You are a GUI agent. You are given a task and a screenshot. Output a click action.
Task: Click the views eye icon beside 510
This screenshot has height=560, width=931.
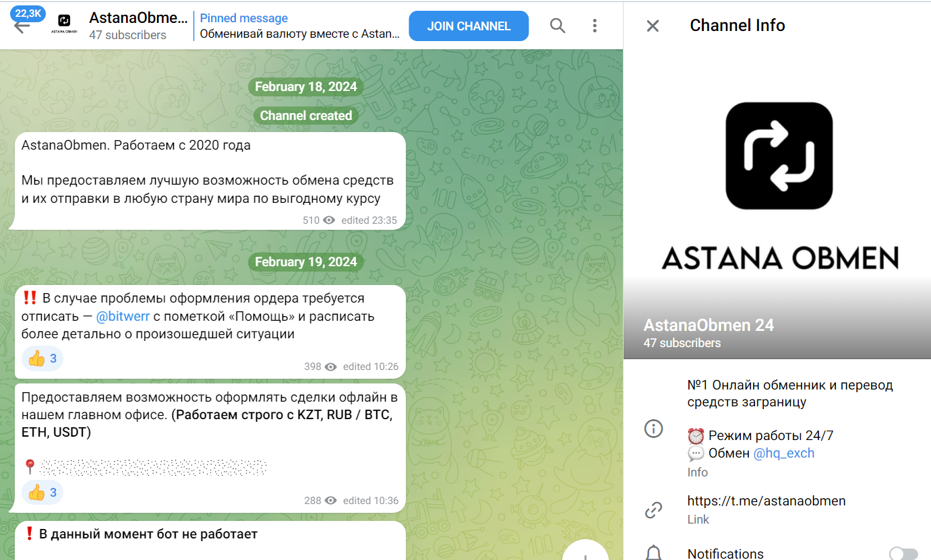coord(329,220)
